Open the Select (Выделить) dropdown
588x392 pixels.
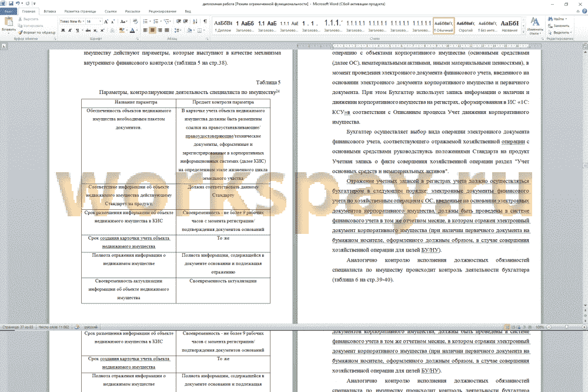point(560,32)
